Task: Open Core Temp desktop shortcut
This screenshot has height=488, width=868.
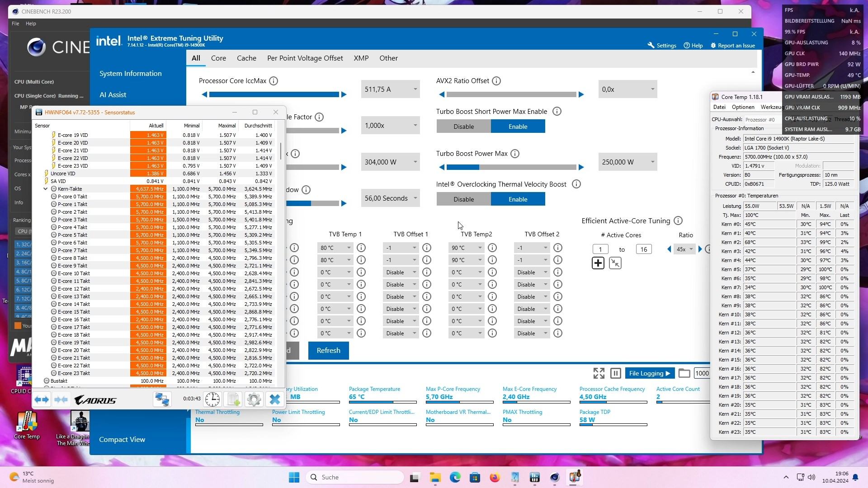Action: pyautogui.click(x=27, y=425)
